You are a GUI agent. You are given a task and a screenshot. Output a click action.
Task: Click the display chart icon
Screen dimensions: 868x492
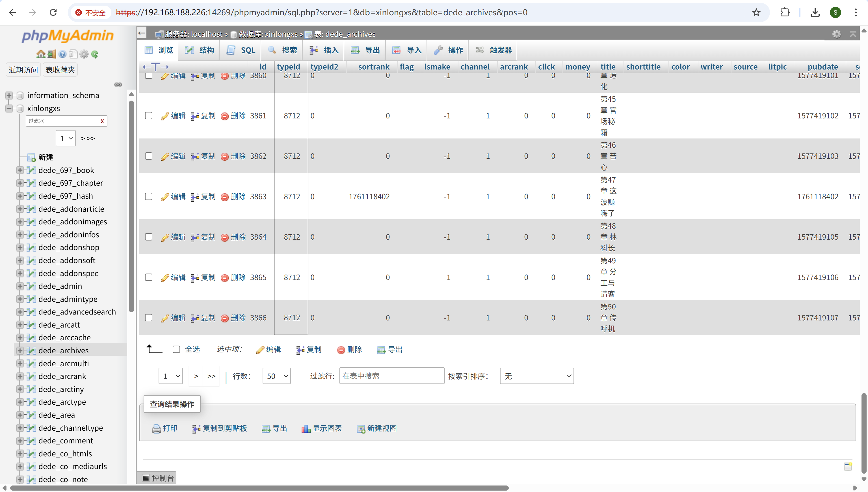306,429
